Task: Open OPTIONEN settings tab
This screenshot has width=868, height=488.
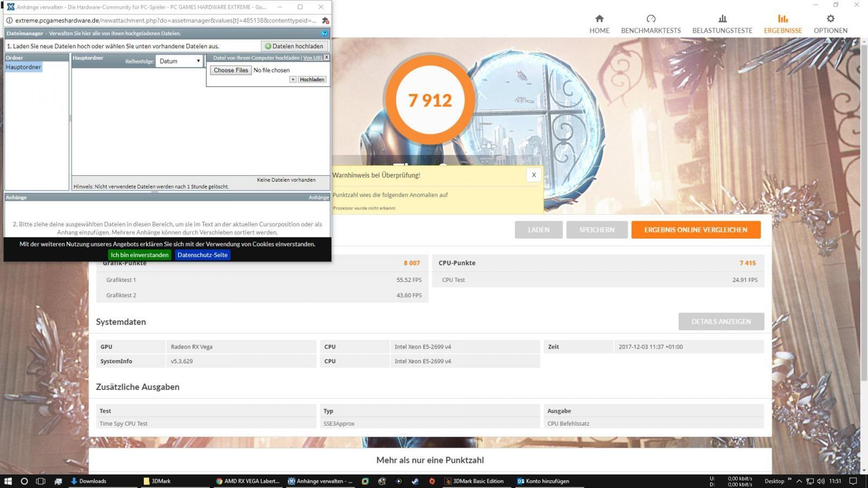Action: click(830, 24)
